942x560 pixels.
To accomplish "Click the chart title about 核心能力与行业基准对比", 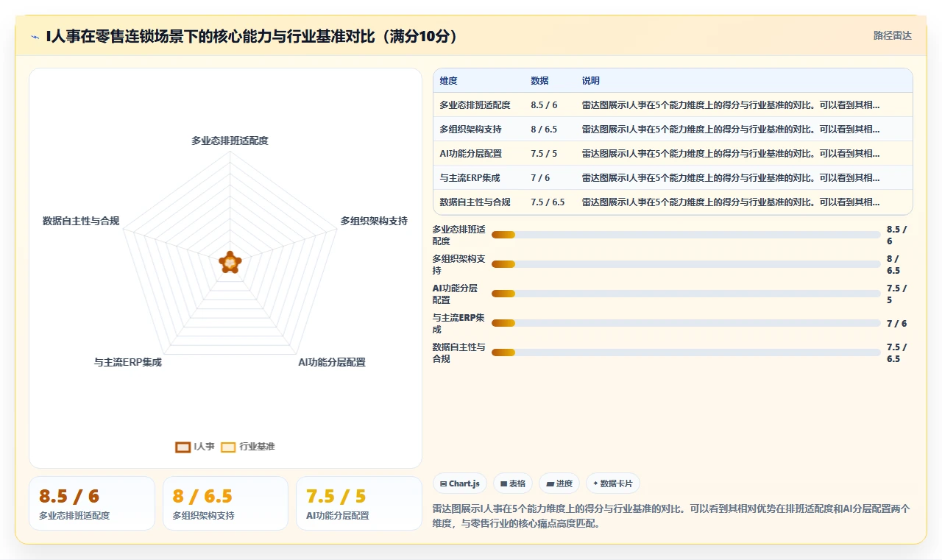I will 252,36.
